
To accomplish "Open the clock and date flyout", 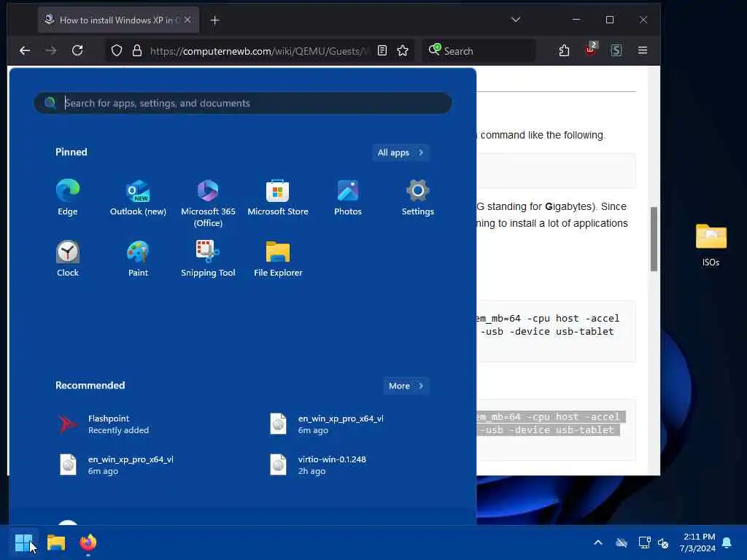I will tap(697, 542).
